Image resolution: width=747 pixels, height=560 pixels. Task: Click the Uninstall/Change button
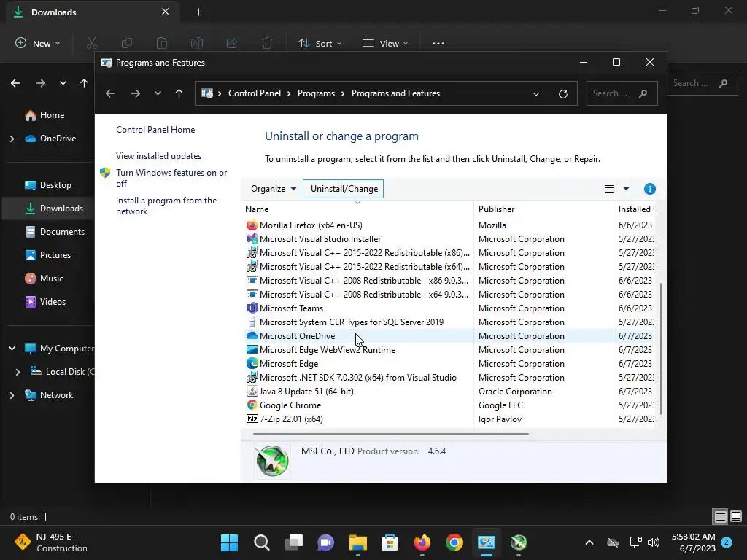(344, 189)
